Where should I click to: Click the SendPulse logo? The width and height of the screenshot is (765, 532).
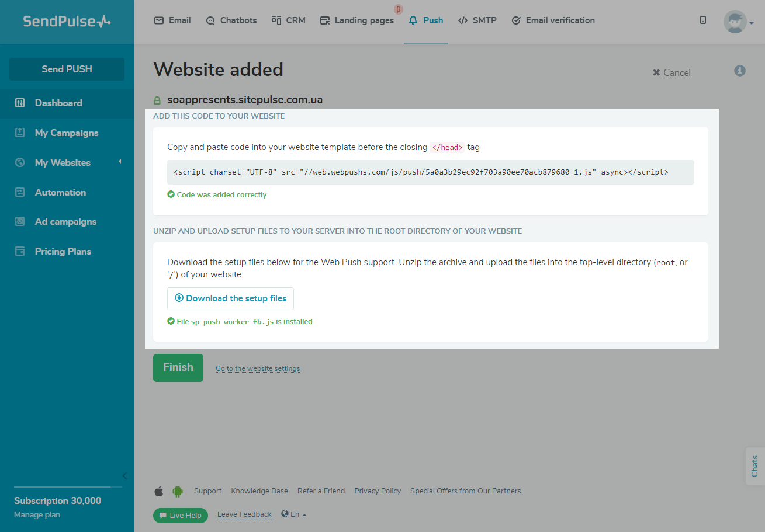(67, 22)
